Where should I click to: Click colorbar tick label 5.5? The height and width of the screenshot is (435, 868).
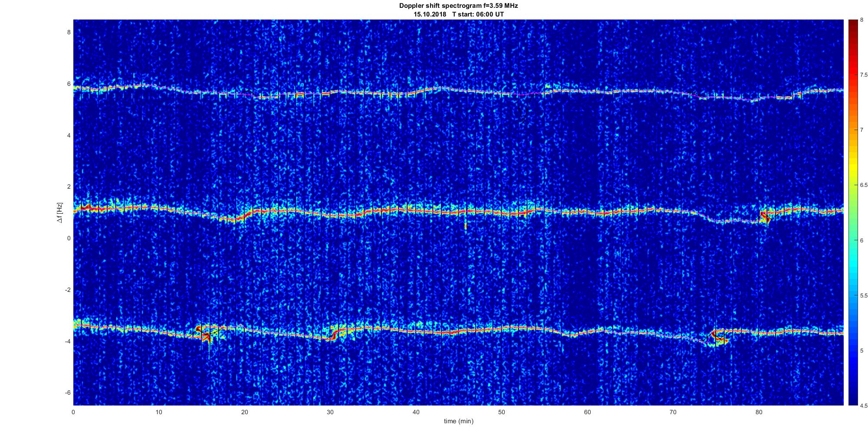864,296
